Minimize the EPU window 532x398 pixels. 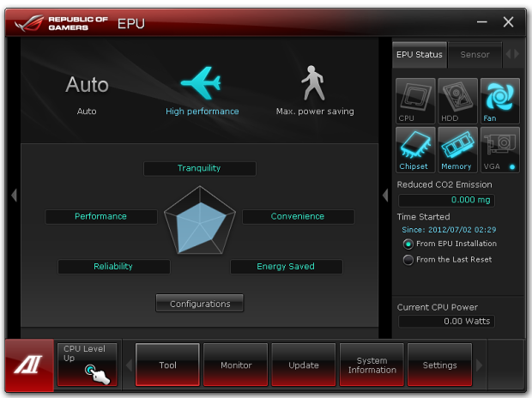coord(482,22)
